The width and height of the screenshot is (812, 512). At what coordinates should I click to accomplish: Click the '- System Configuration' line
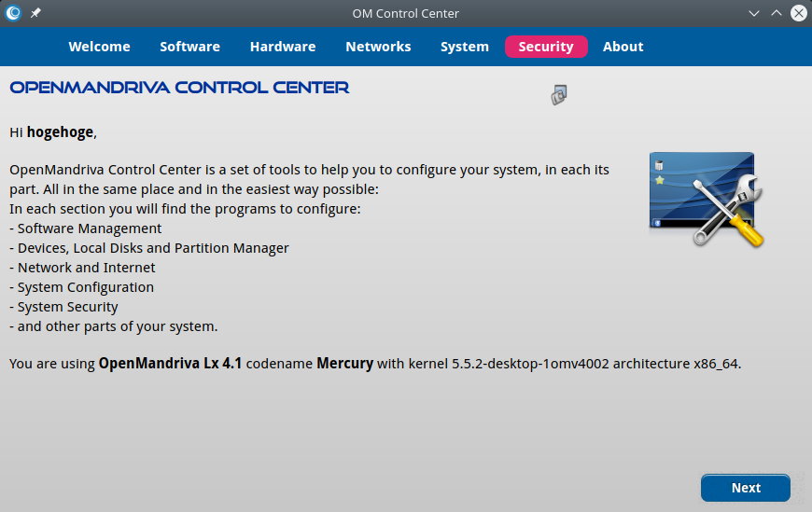(x=82, y=287)
